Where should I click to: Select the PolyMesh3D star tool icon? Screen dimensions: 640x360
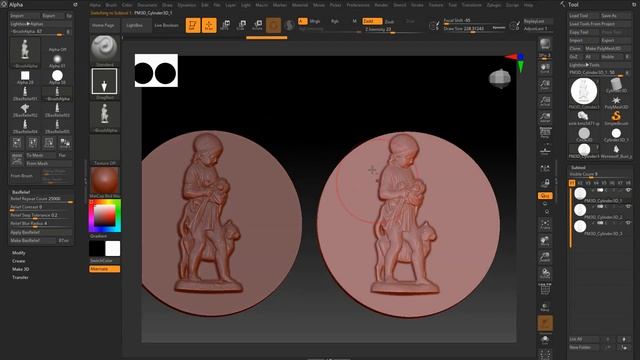(x=616, y=102)
